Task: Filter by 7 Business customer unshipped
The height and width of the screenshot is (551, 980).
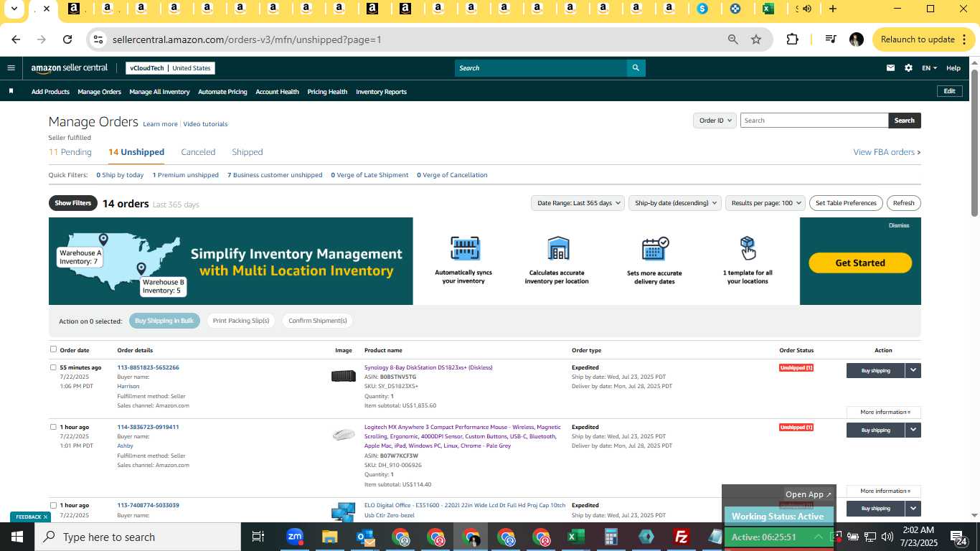Action: click(275, 175)
